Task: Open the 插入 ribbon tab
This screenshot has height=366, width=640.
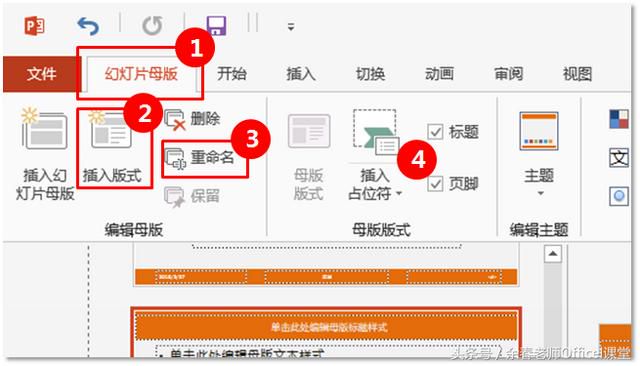Action: click(301, 74)
